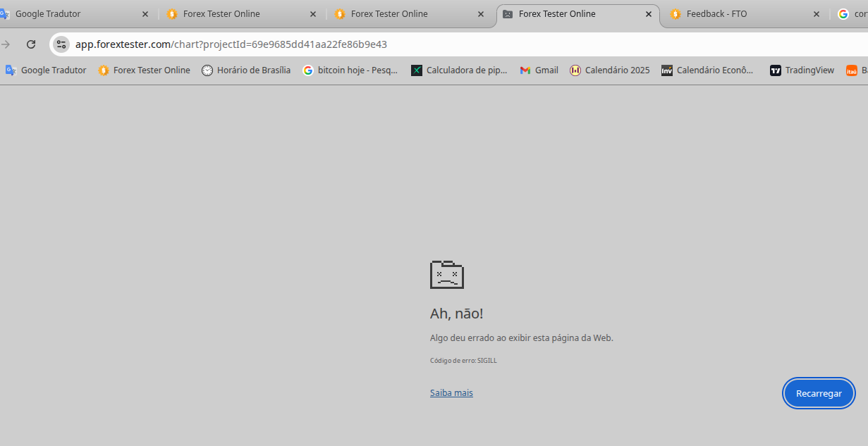Image resolution: width=868 pixels, height=446 pixels.
Task: Open site information icon in address bar
Action: [x=61, y=44]
